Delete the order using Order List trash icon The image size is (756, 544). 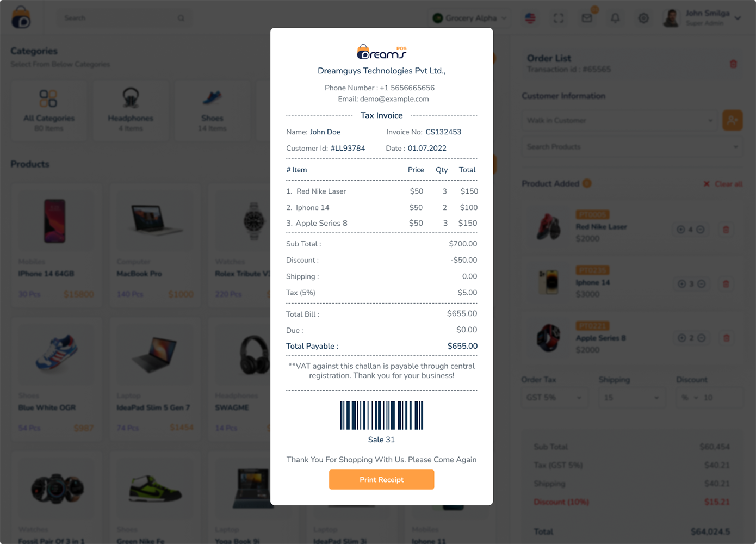[x=733, y=64]
